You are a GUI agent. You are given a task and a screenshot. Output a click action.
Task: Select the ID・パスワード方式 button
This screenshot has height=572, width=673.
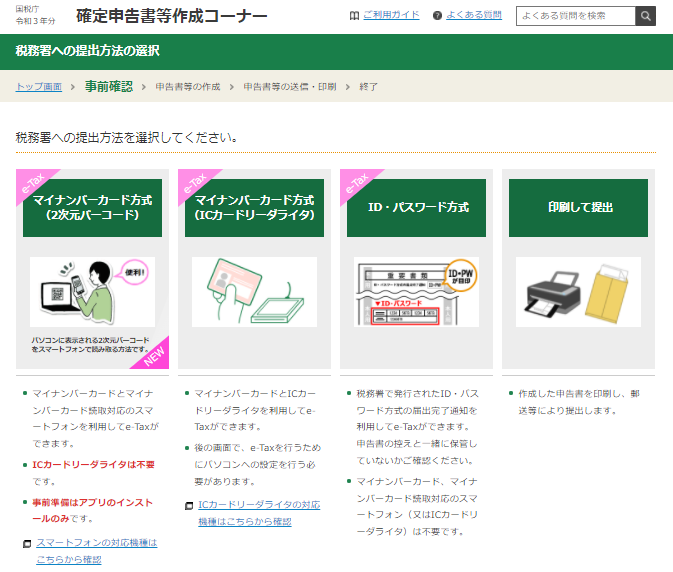point(417,208)
